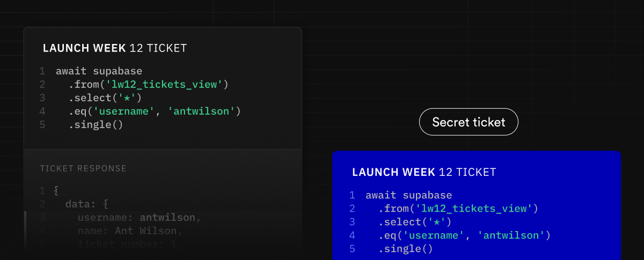Click .from('lw12_tickets_view') line in blue card
The height and width of the screenshot is (260, 644).
tap(458, 209)
